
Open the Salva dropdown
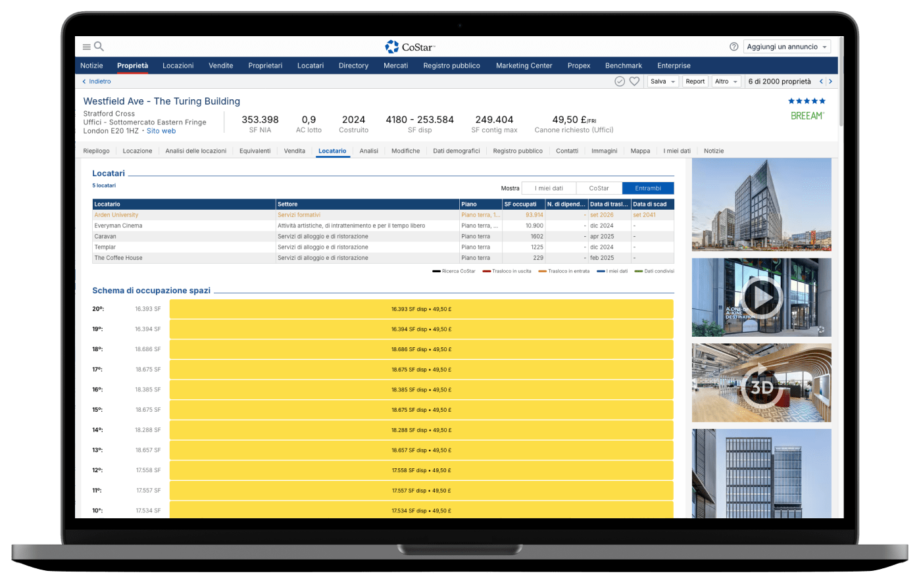click(662, 82)
